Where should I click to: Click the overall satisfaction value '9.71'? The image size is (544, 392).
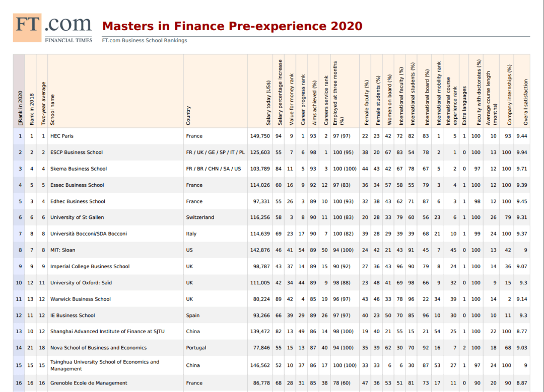(x=522, y=169)
